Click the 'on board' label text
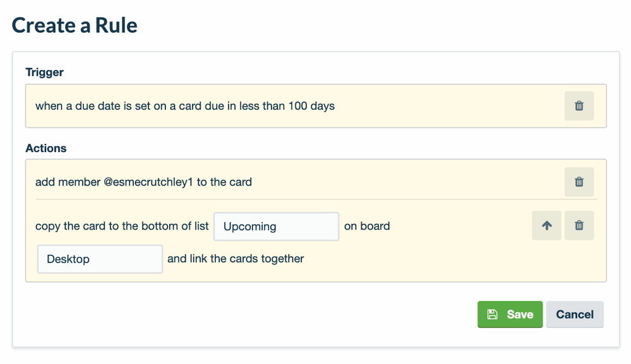Viewport: 631px width, 364px height. tap(367, 226)
